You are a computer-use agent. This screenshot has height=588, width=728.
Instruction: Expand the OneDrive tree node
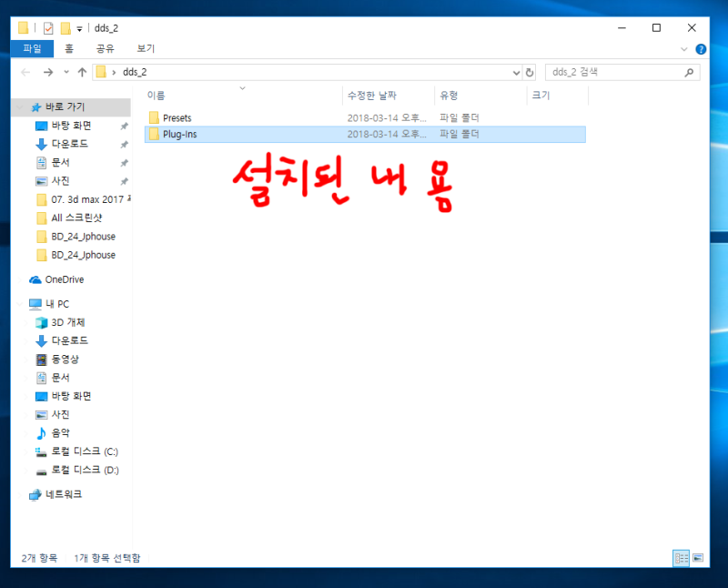19,279
